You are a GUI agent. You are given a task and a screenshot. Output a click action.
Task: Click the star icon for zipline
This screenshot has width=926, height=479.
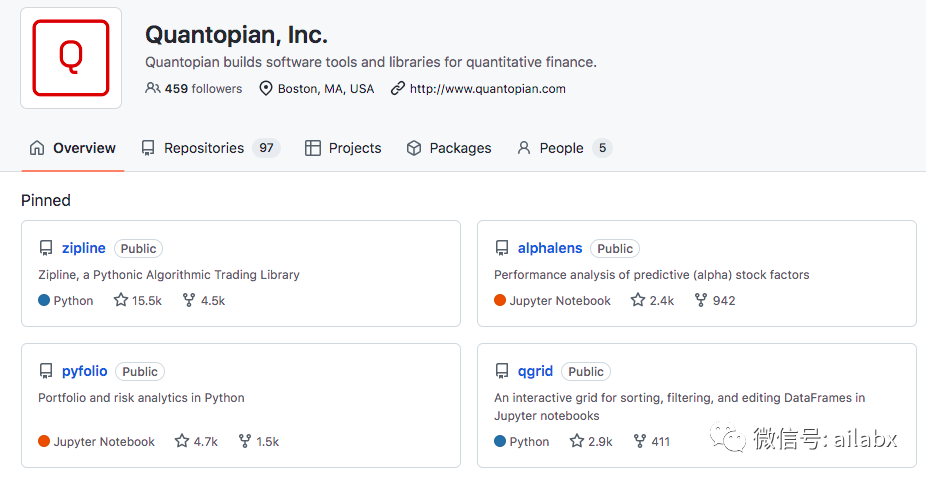tap(121, 300)
